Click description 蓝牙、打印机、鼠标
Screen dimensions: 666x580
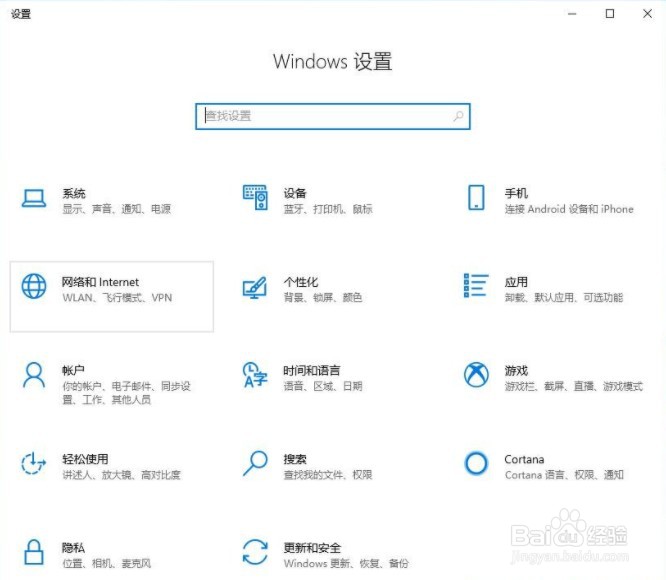coord(328,209)
